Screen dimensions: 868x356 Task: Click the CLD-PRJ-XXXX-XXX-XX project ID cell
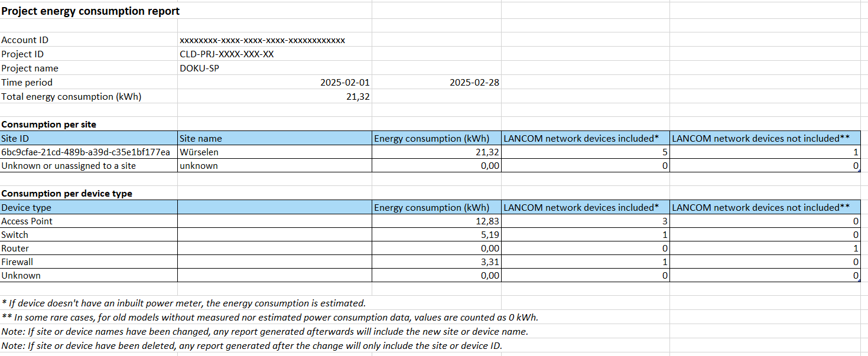click(227, 54)
